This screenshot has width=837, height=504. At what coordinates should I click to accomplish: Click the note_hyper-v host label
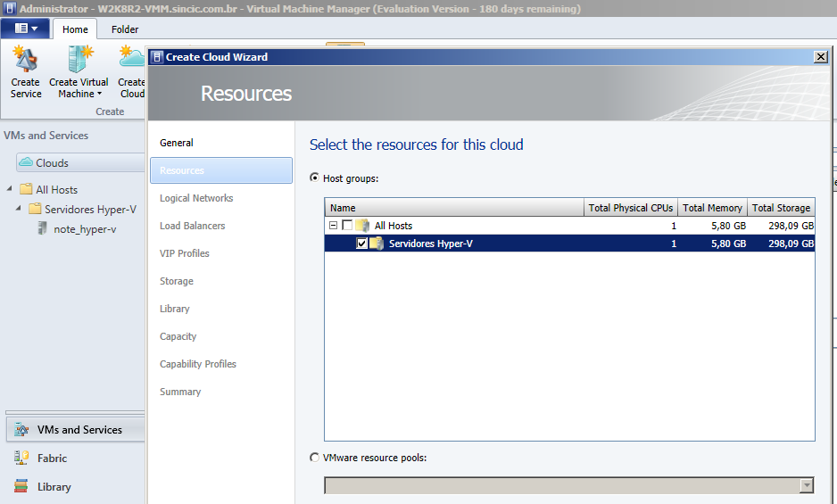(85, 229)
